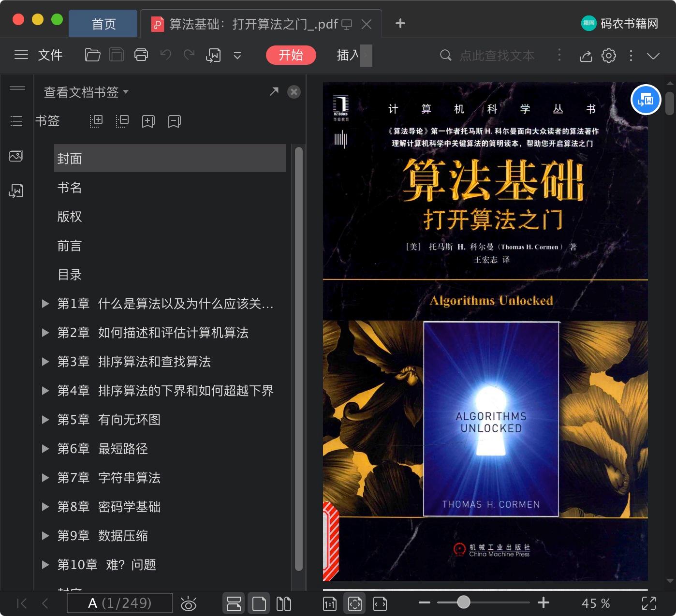Open the folder icon in toolbar
Screen dimensions: 676x616
92,55
